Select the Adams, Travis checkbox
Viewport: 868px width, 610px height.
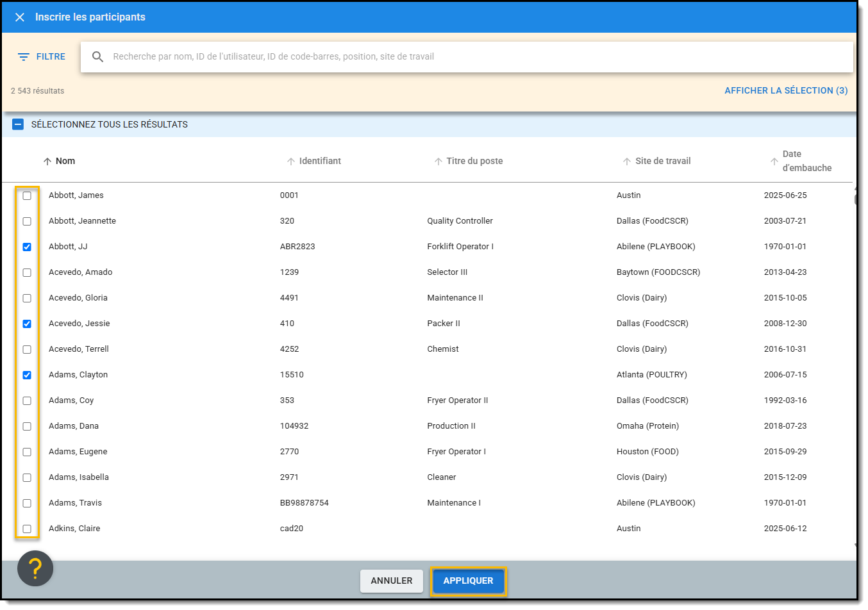27,504
